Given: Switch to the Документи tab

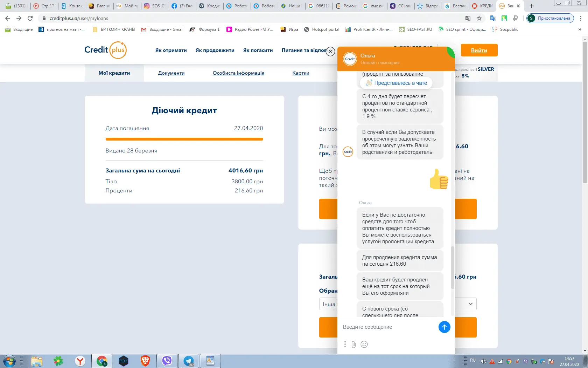Looking at the screenshot, I should [x=171, y=73].
